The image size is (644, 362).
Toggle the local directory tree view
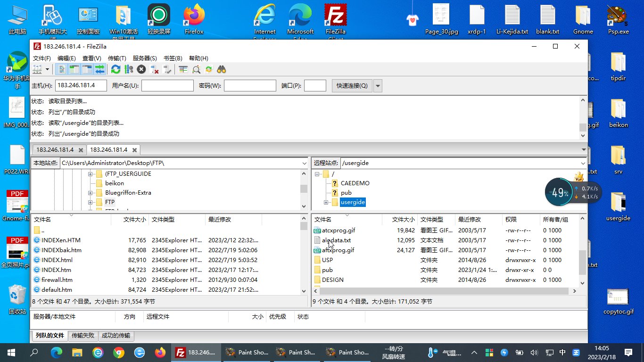click(74, 69)
